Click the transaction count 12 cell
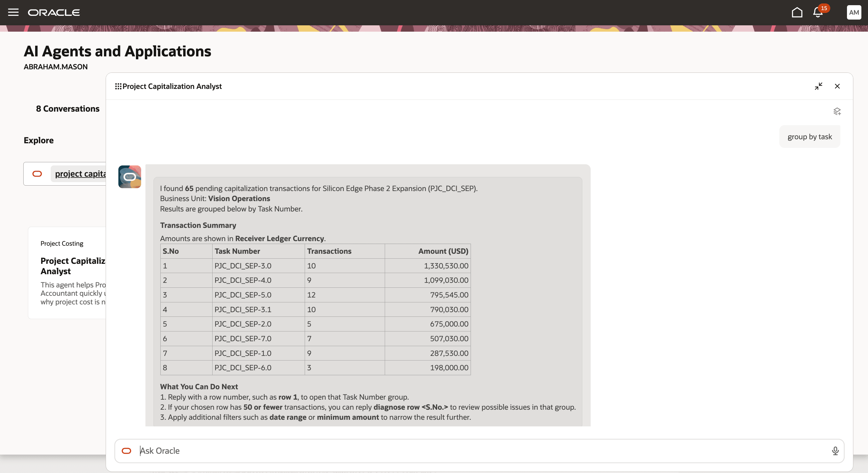The height and width of the screenshot is (473, 868). pos(345,295)
